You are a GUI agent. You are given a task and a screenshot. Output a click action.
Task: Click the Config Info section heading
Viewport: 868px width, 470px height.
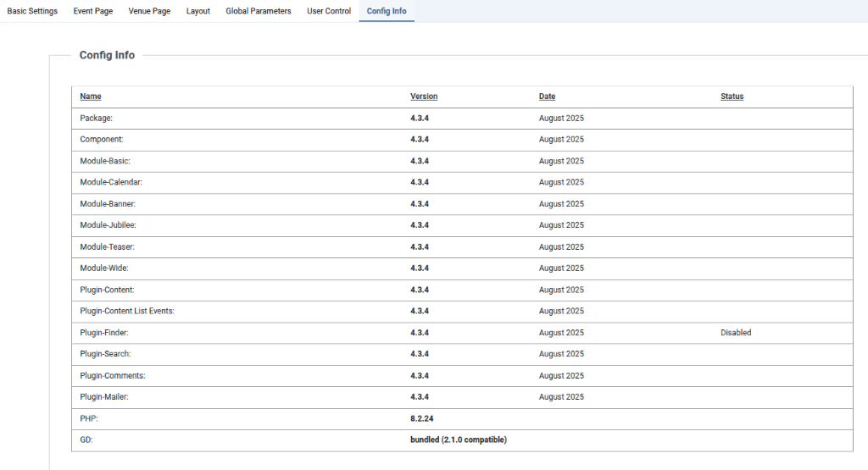click(x=107, y=55)
